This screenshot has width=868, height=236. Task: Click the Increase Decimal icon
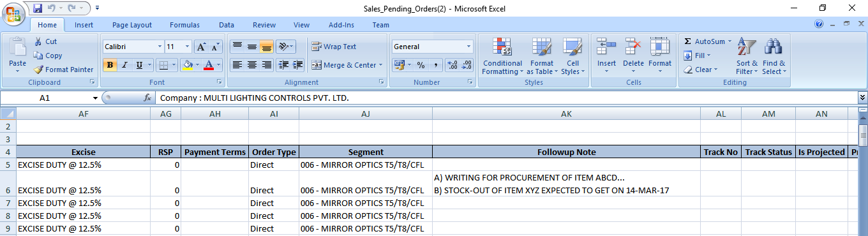click(452, 65)
